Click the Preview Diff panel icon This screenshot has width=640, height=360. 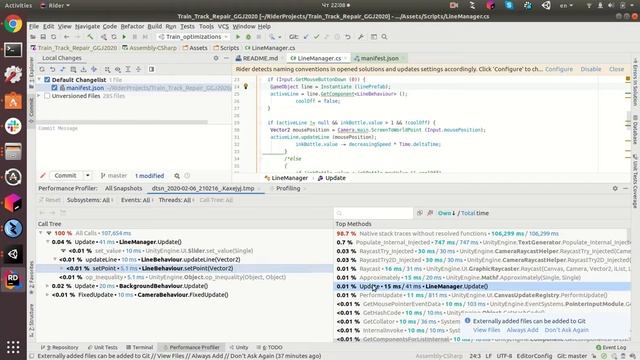click(x=151, y=69)
